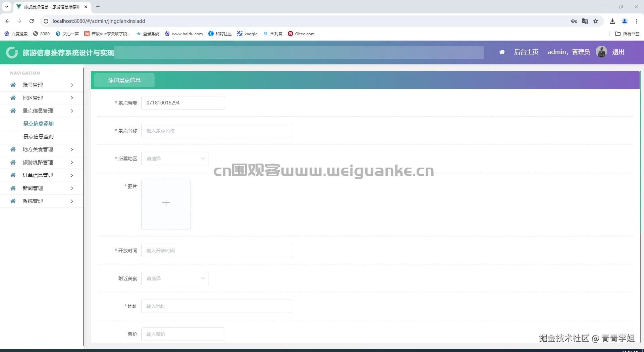Open the 所属地区 dropdown

[x=175, y=158]
